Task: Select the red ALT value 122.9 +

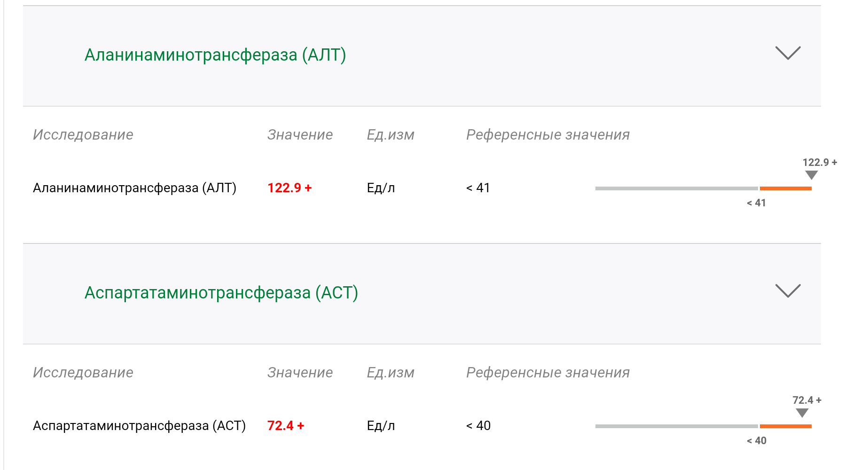Action: tap(289, 188)
